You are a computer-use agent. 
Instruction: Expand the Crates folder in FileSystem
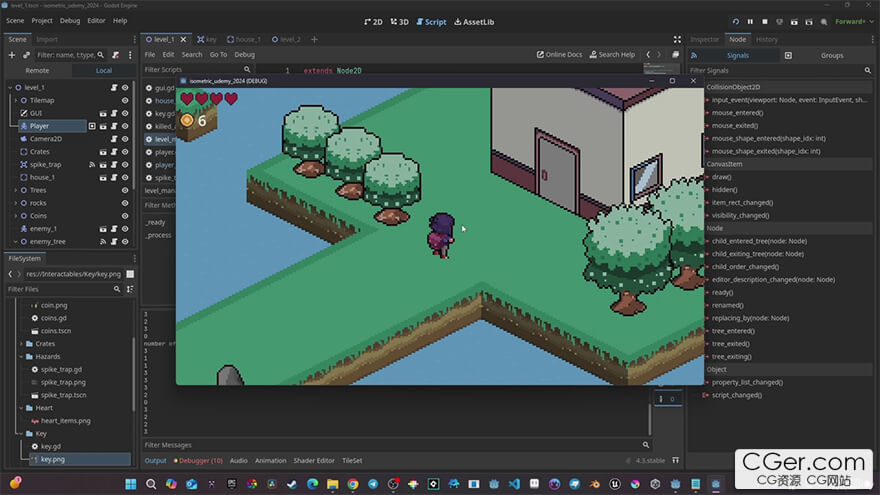(21, 343)
